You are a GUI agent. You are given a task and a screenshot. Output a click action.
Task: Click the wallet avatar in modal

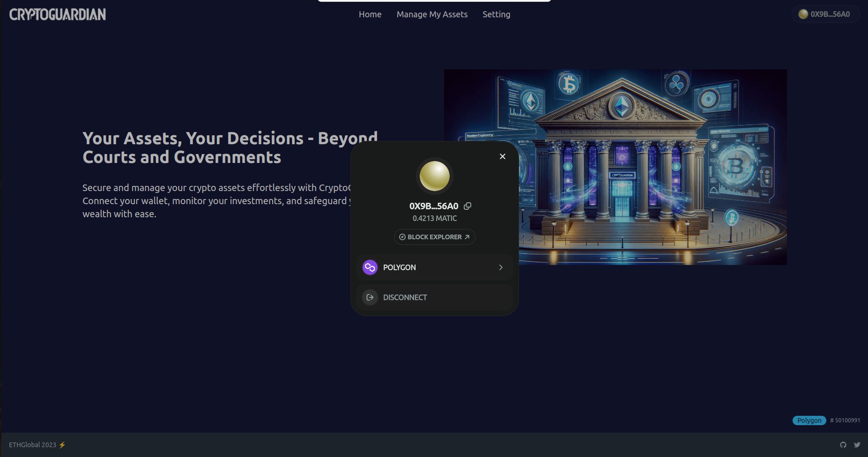coord(435,176)
